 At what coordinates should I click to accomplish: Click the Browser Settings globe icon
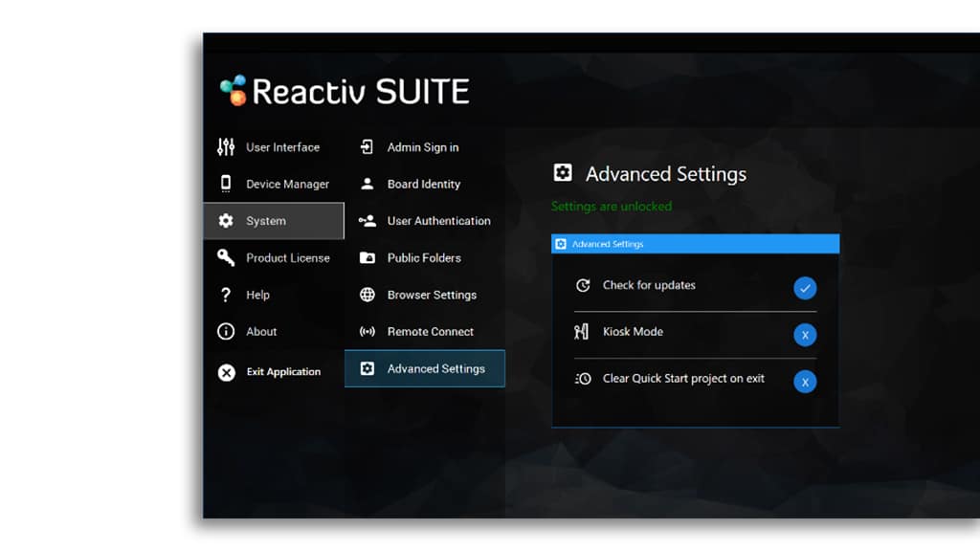click(x=367, y=295)
